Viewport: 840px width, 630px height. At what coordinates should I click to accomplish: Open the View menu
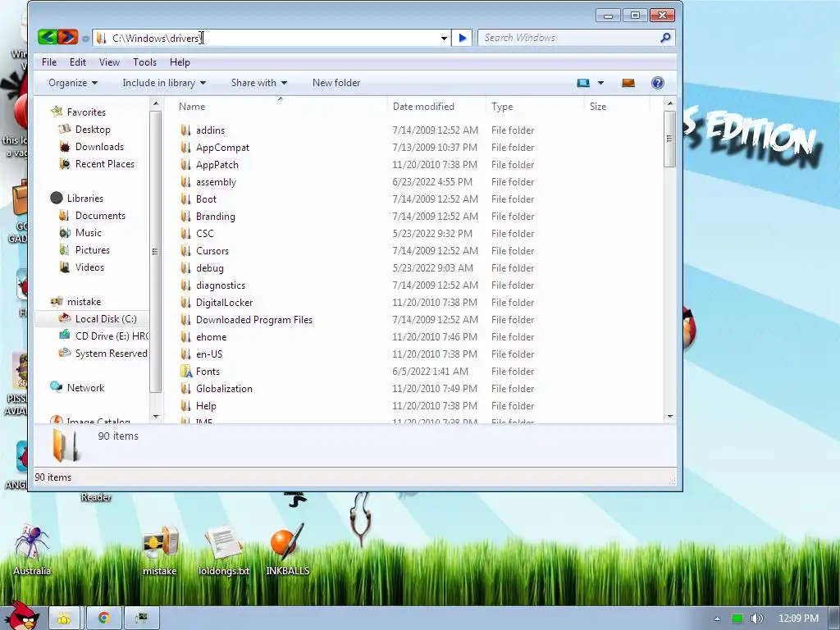109,62
